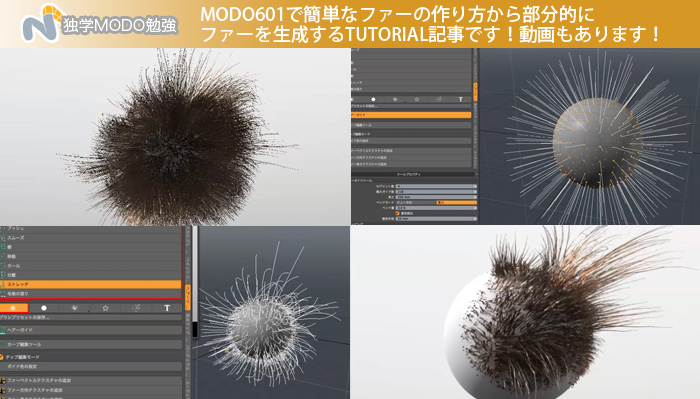The image size is (700, 399).
Task: Choose the procedural brush tip icon
Action: tap(75, 308)
